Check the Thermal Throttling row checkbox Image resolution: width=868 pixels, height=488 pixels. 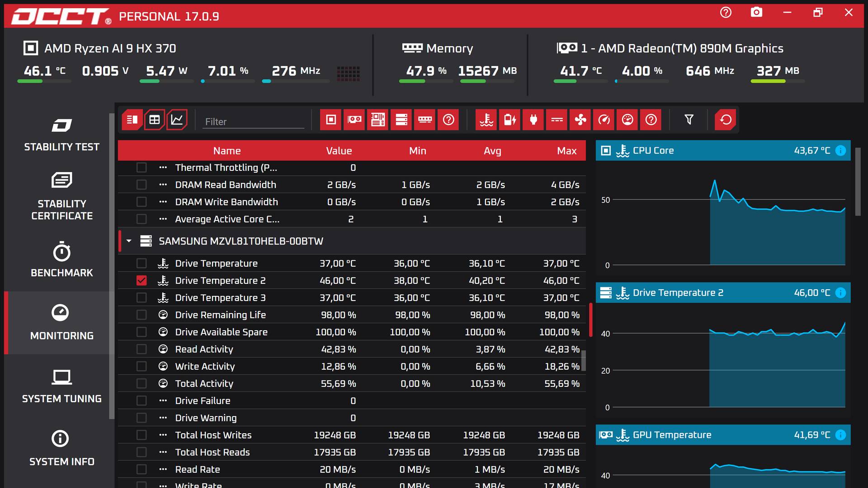coord(142,168)
